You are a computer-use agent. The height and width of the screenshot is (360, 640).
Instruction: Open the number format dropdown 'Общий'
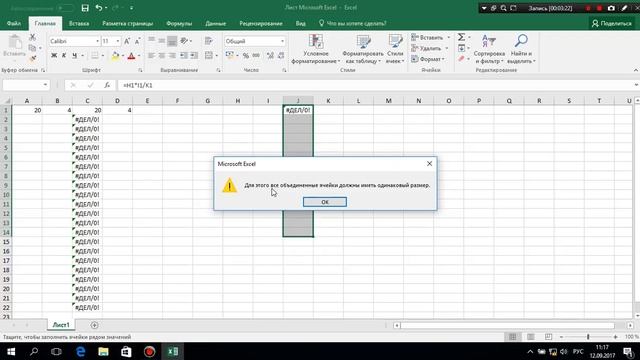point(282,41)
